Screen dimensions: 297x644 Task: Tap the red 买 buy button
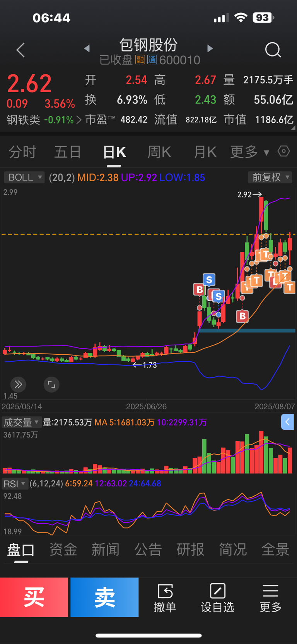tap(34, 597)
